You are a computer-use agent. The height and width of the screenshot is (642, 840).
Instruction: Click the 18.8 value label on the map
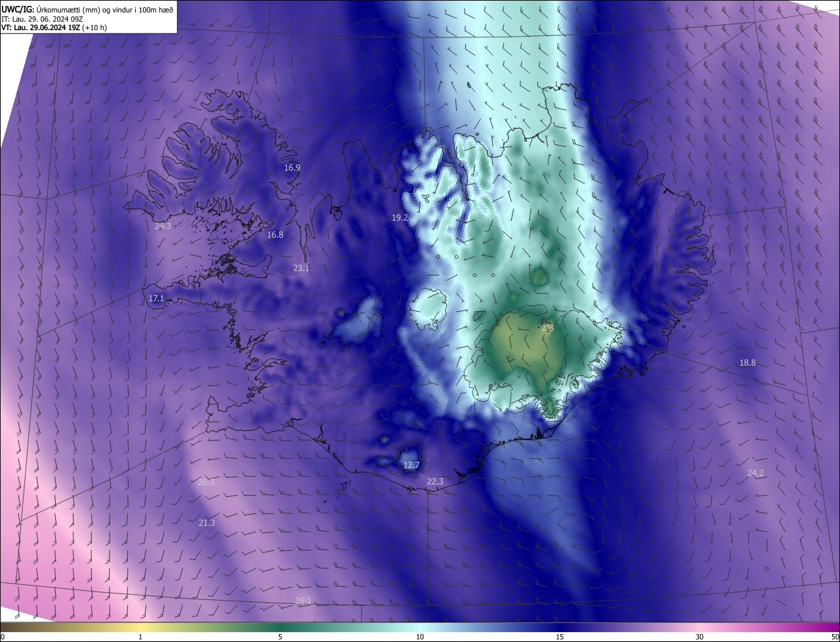[x=747, y=363]
